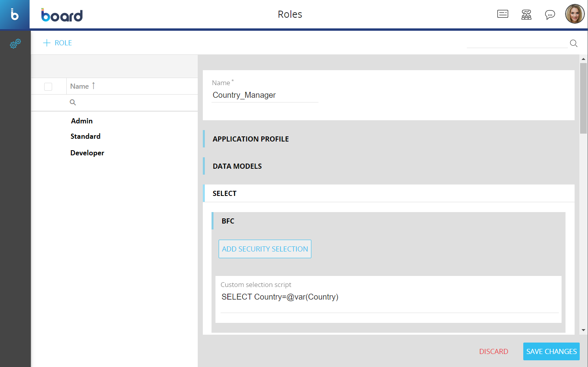This screenshot has height=367, width=588.
Task: Select the Developer role in list
Action: point(87,153)
